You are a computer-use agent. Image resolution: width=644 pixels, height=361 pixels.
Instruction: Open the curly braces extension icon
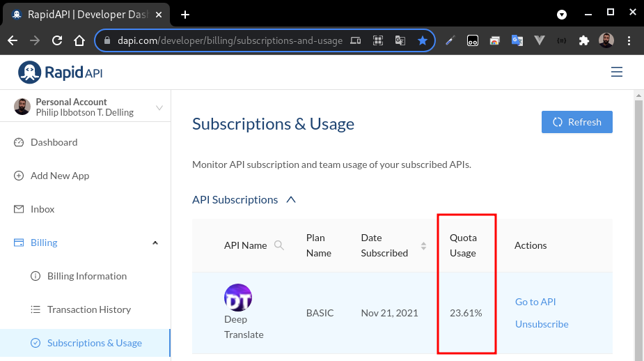561,40
